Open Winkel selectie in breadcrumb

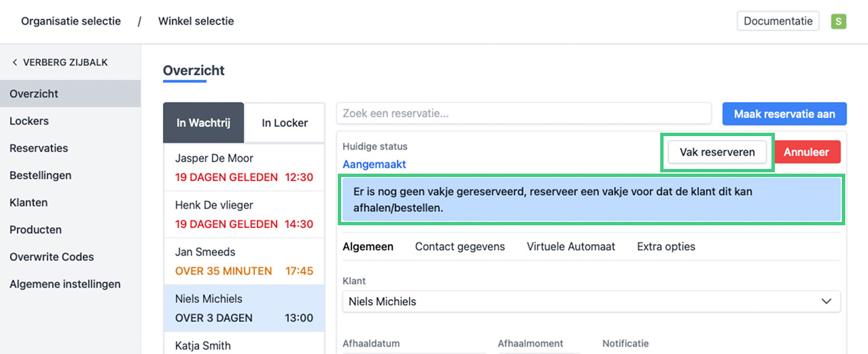196,21
